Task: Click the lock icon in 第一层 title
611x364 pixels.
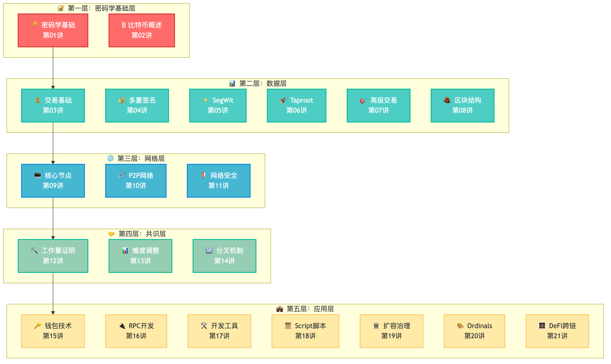Action: pos(61,8)
